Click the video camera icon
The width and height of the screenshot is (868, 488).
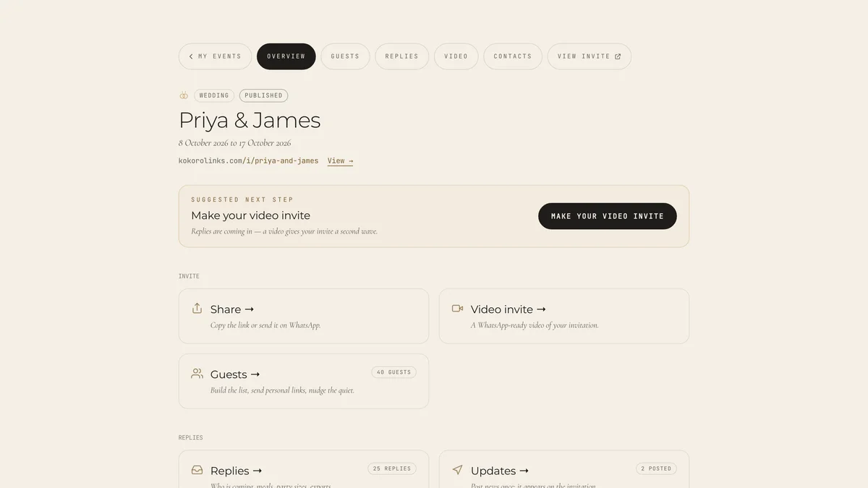click(x=457, y=309)
